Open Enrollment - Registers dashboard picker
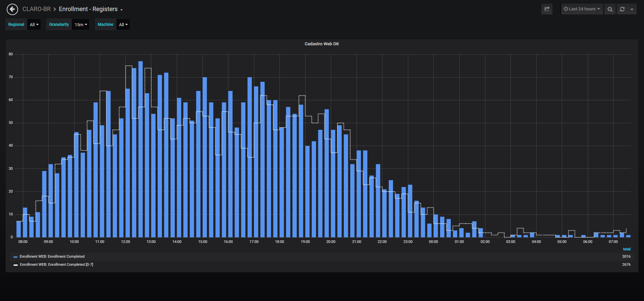The width and height of the screenshot is (644, 301). coord(91,9)
